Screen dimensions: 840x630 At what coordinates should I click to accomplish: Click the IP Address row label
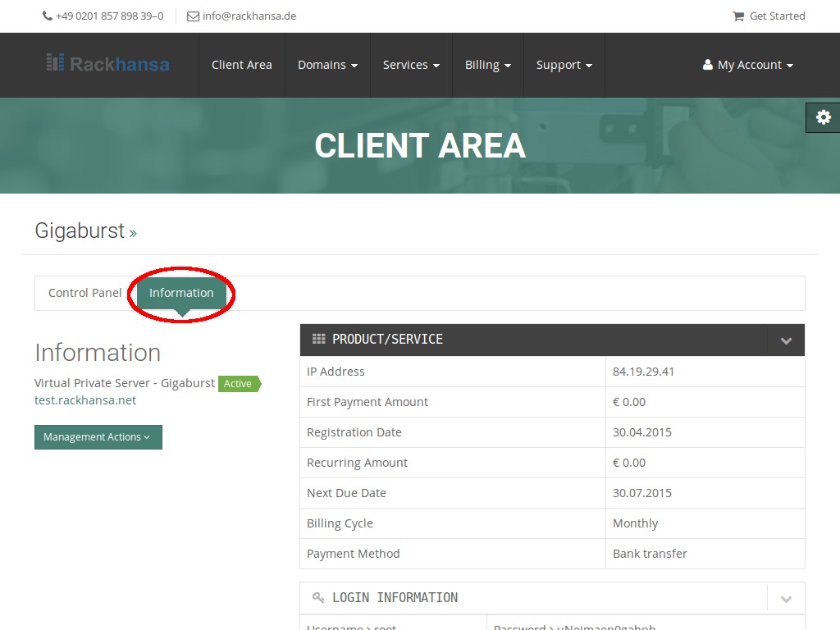click(x=336, y=372)
